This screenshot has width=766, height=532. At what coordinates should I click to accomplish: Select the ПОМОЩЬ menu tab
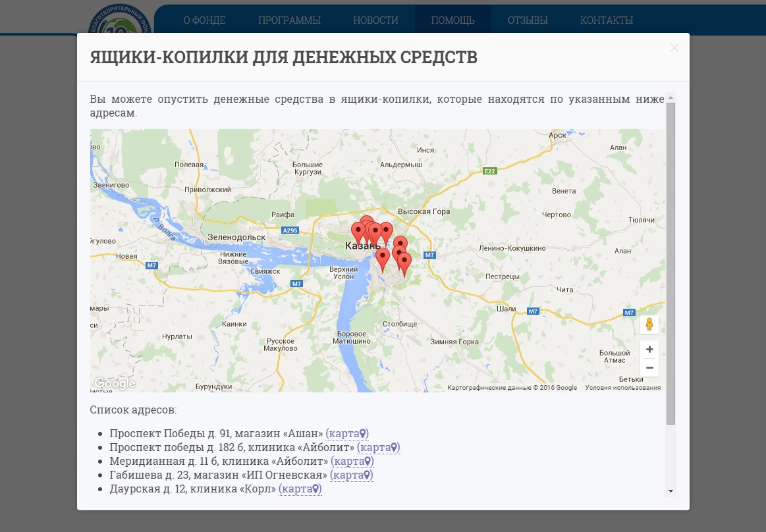point(453,20)
